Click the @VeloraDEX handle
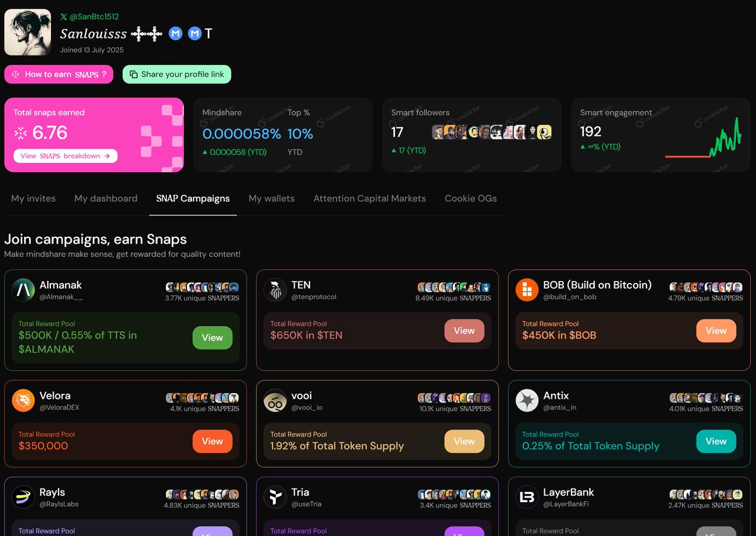 59,408
